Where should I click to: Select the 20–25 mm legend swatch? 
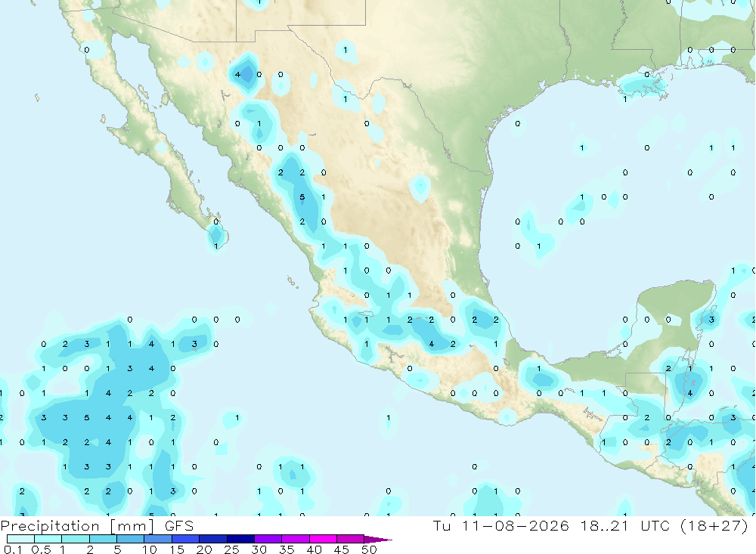click(213, 539)
